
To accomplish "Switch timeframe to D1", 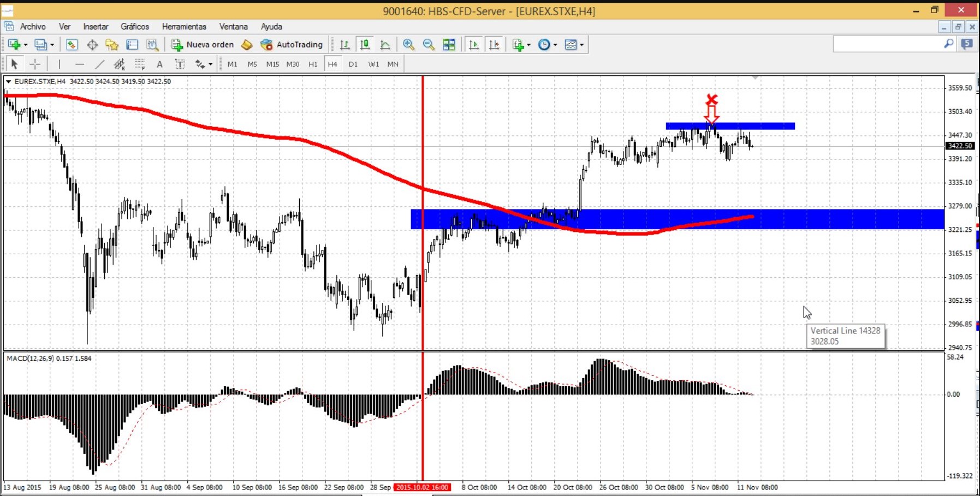I will (x=353, y=64).
